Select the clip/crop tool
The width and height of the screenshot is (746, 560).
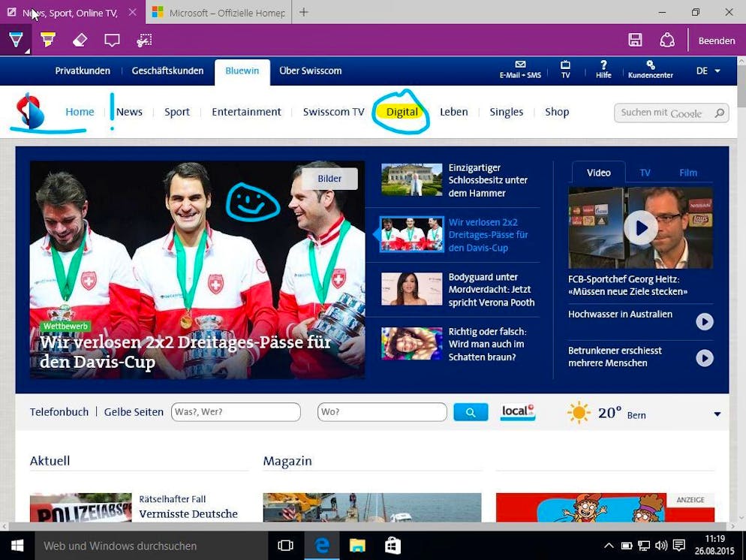pyautogui.click(x=144, y=40)
